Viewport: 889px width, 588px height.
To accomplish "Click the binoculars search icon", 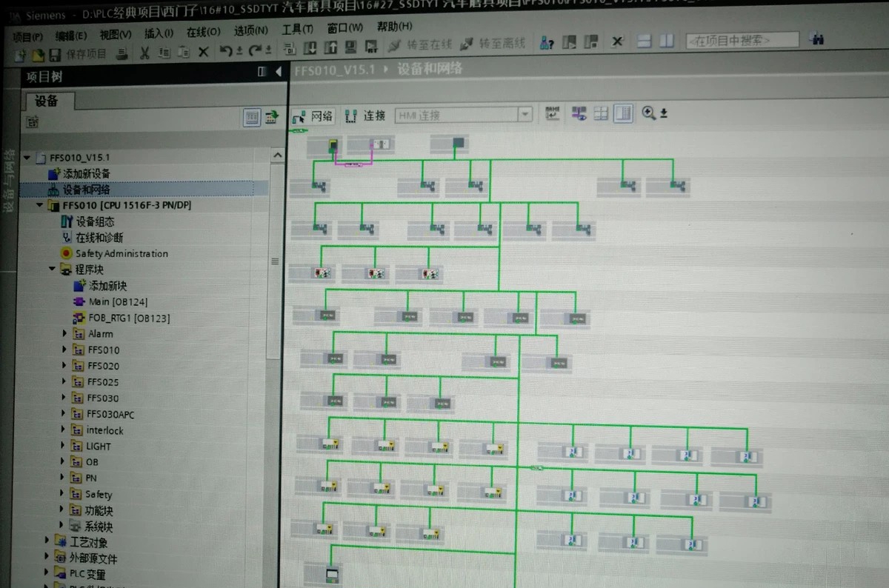I will [818, 39].
